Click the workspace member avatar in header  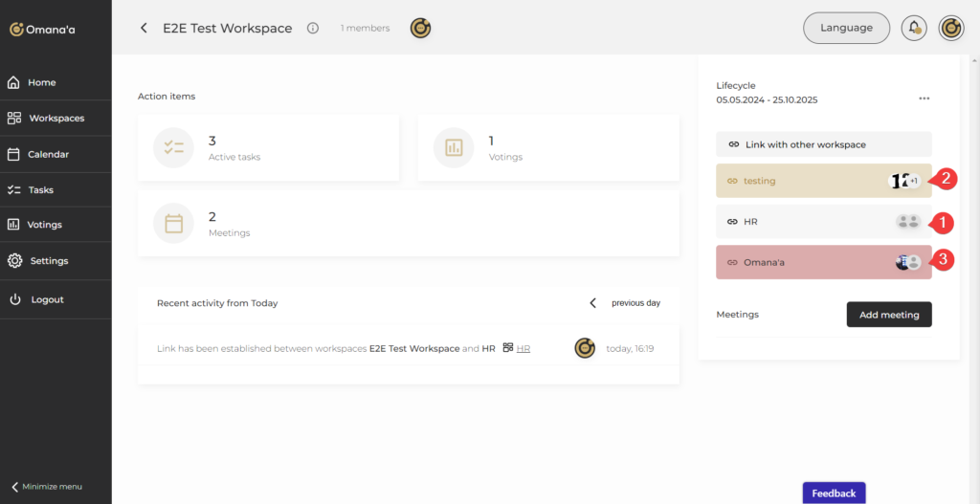420,29
